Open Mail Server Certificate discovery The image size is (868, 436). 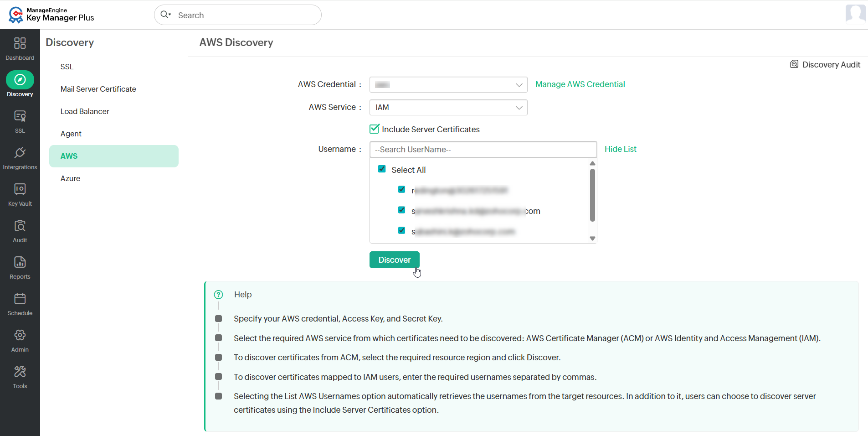[114, 89]
